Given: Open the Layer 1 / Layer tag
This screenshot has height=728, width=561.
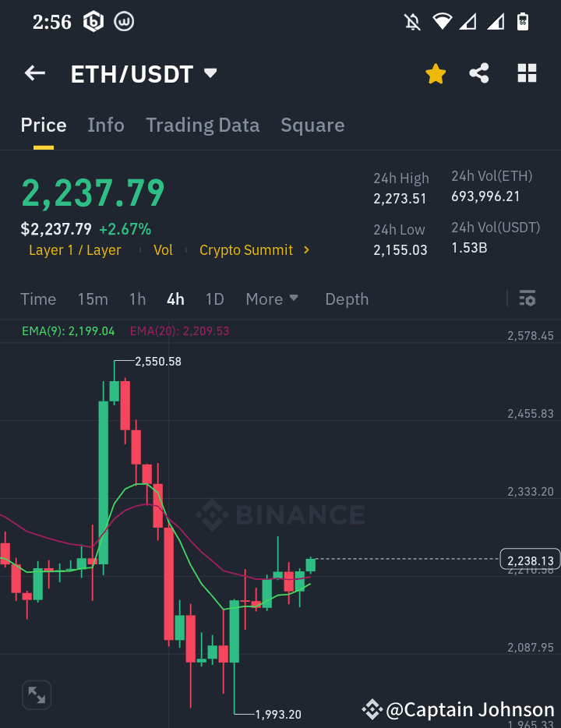Looking at the screenshot, I should click(x=75, y=250).
